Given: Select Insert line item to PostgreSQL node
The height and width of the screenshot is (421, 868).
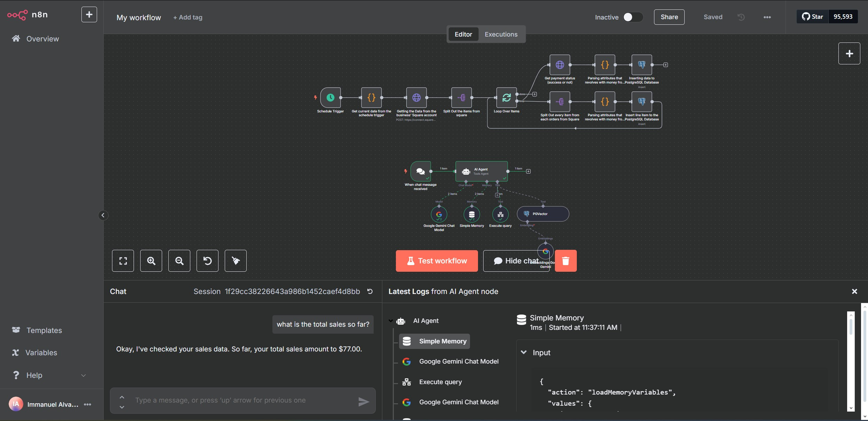Looking at the screenshot, I should pyautogui.click(x=642, y=102).
